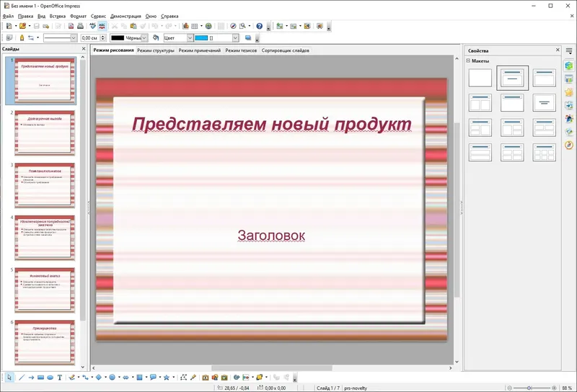
Task: Switch to Режим тезисов tab
Action: click(x=241, y=50)
